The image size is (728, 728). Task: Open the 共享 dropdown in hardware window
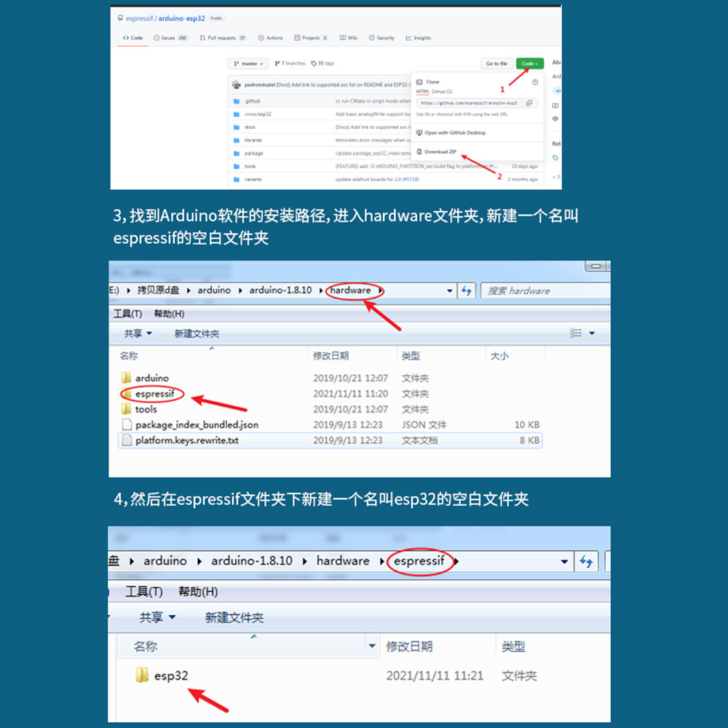[138, 333]
